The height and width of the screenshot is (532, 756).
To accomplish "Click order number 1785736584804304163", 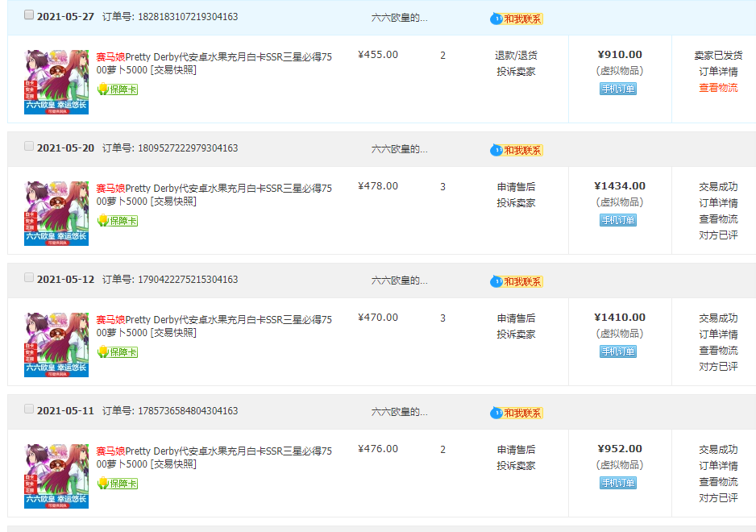I will click(188, 411).
